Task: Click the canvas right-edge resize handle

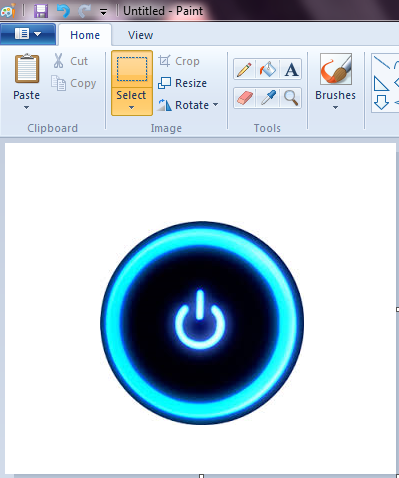Action: 398,309
